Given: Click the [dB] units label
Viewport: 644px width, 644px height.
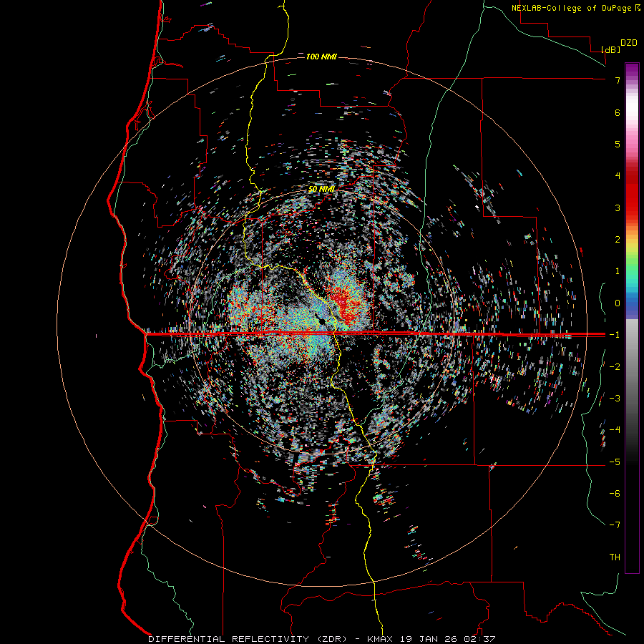Looking at the screenshot, I should click(x=610, y=49).
